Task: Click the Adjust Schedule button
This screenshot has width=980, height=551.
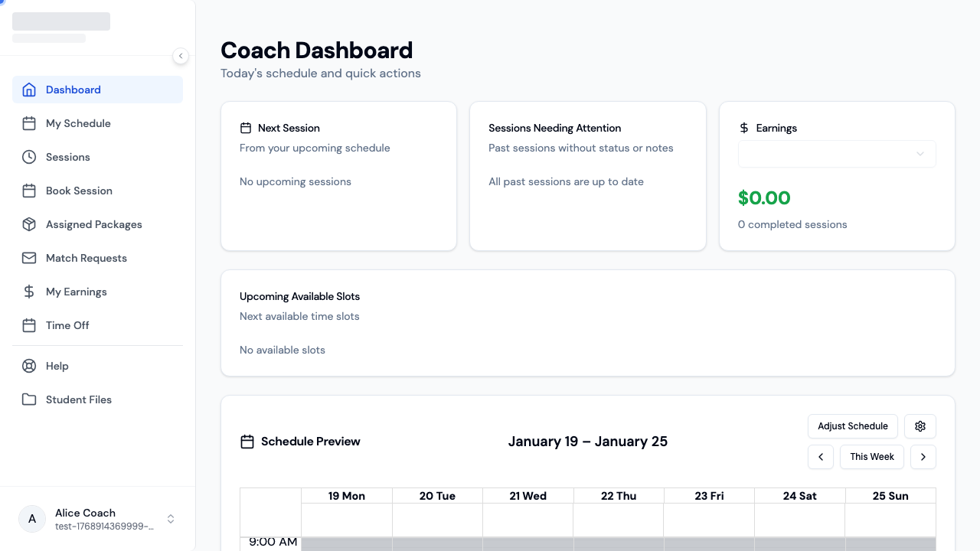Action: pos(853,426)
